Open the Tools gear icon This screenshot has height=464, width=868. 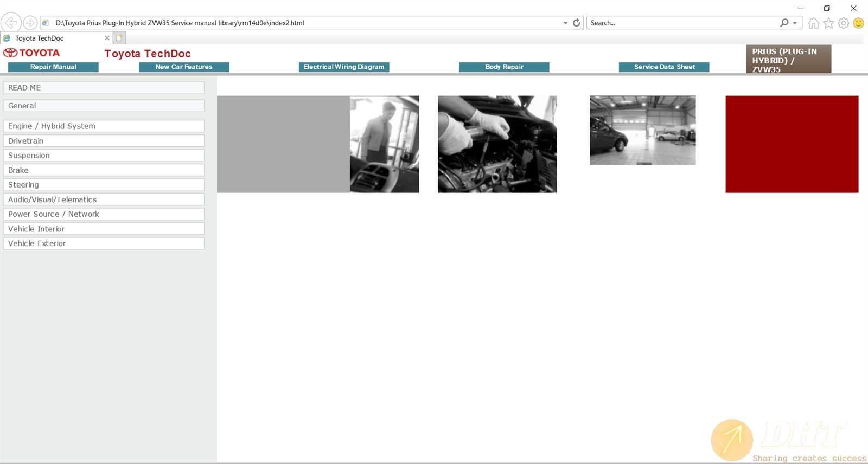coord(844,23)
